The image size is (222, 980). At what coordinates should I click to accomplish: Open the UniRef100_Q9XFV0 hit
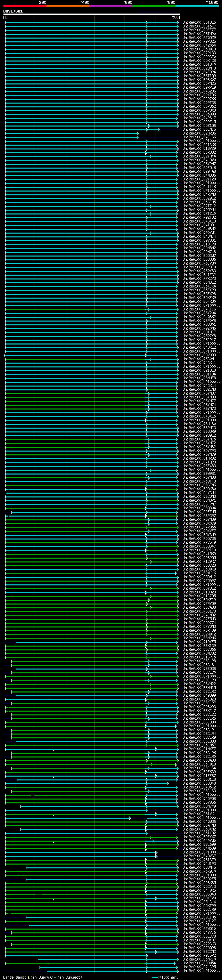199,898
